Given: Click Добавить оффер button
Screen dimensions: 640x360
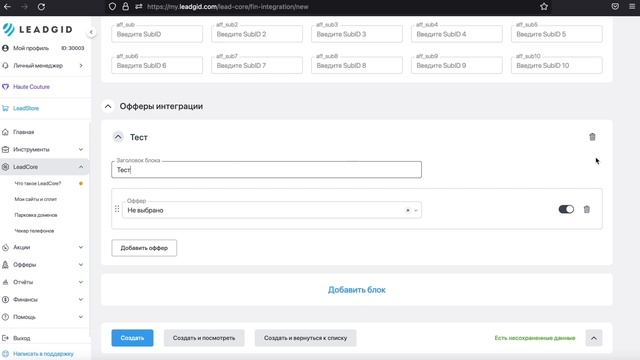Looking at the screenshot, I should click(144, 248).
